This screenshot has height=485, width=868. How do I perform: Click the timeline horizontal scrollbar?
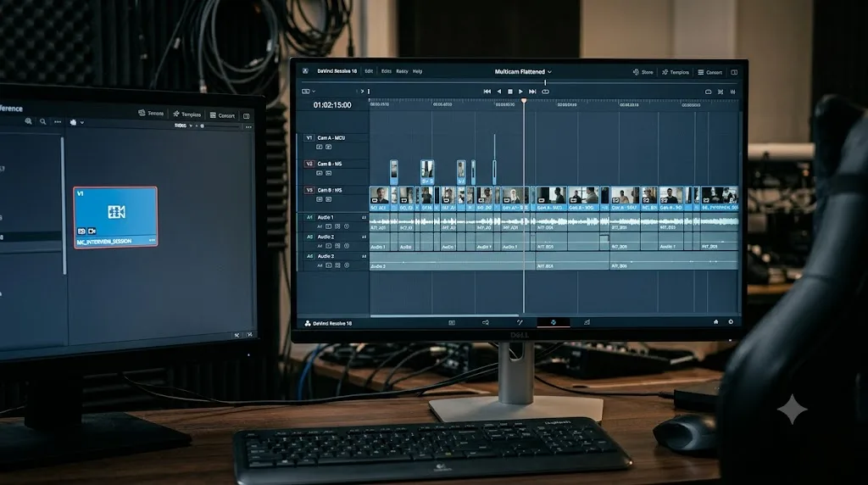pyautogui.click(x=444, y=315)
